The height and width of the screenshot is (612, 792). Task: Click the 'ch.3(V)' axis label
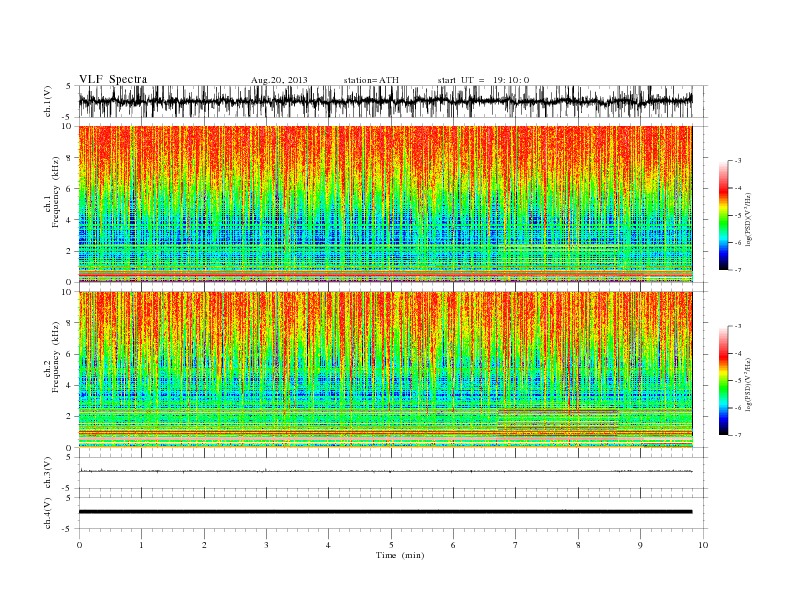coord(47,473)
